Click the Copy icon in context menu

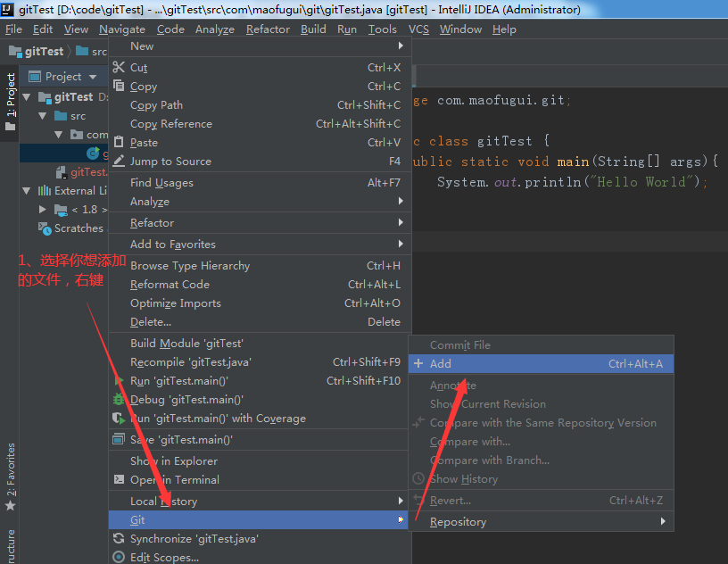(119, 86)
